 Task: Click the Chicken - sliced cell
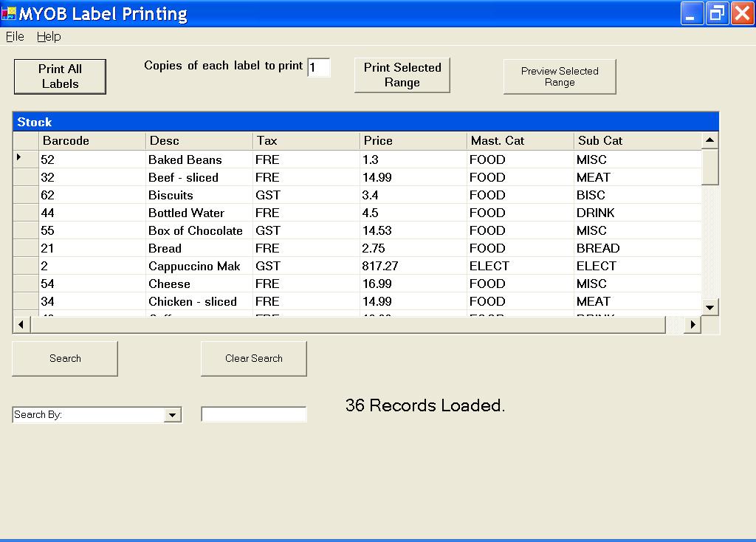point(199,302)
